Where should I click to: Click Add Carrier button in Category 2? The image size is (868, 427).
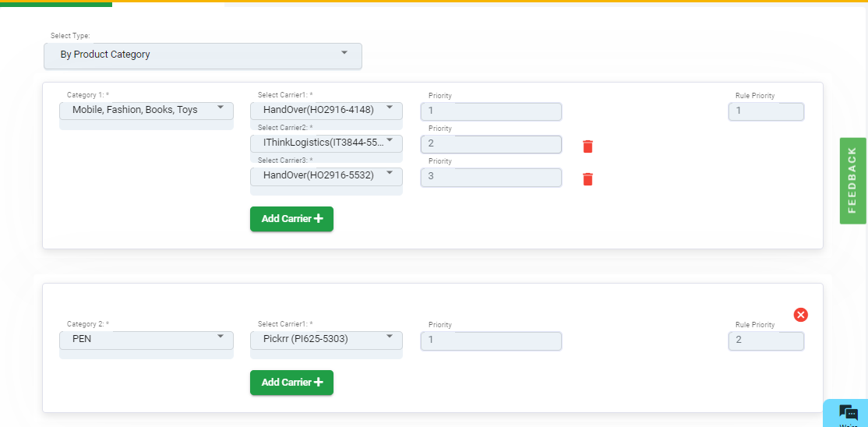coord(291,383)
